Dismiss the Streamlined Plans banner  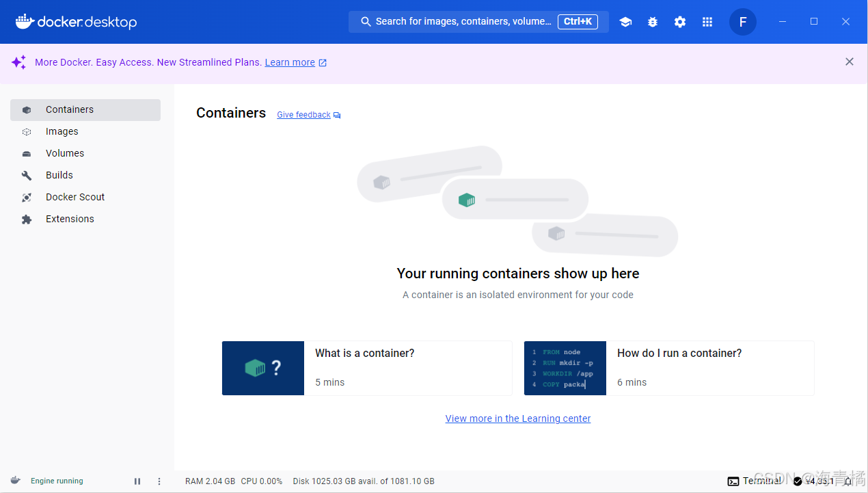click(850, 62)
